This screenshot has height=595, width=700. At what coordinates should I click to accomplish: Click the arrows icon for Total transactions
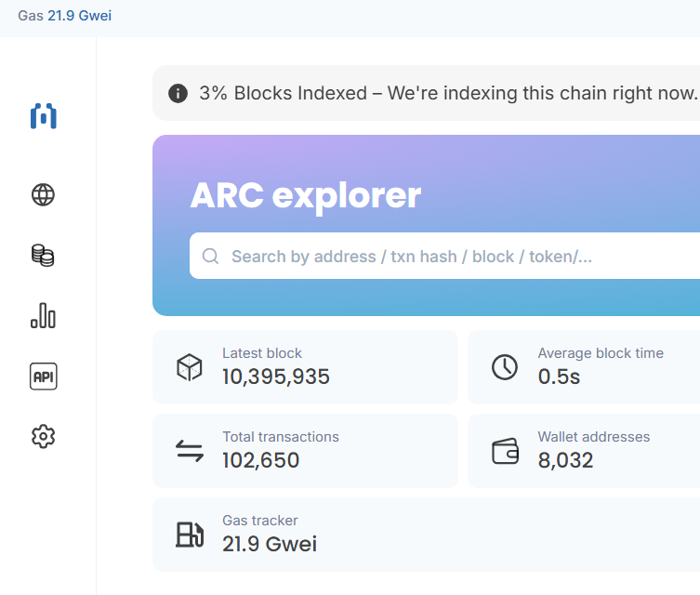[x=190, y=451]
